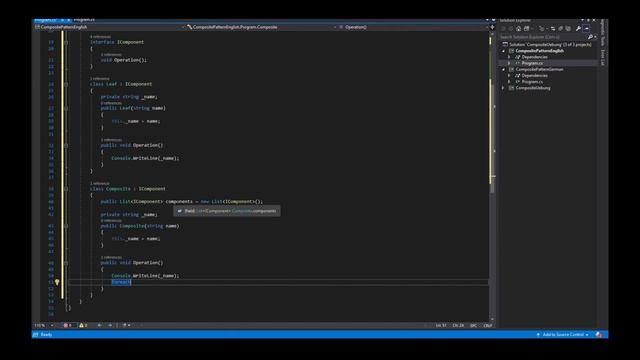Click the Properties wrench icon in Solution Explorer

[x=578, y=29]
